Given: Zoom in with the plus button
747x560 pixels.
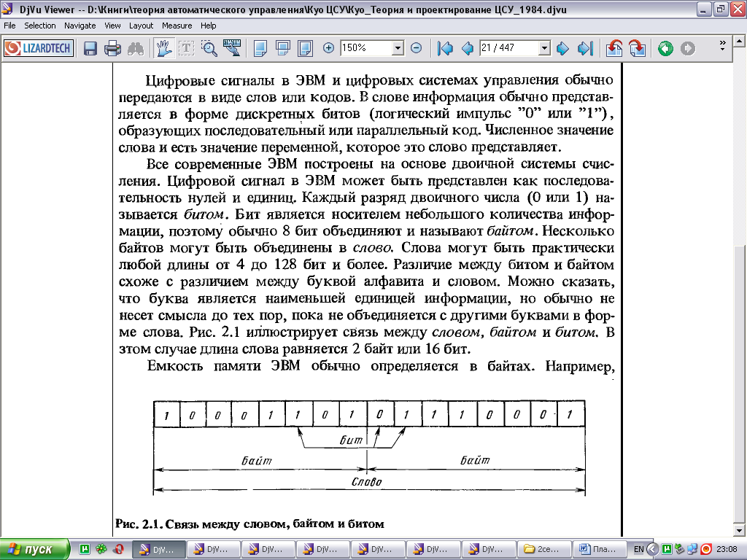Looking at the screenshot, I should tap(328, 47).
